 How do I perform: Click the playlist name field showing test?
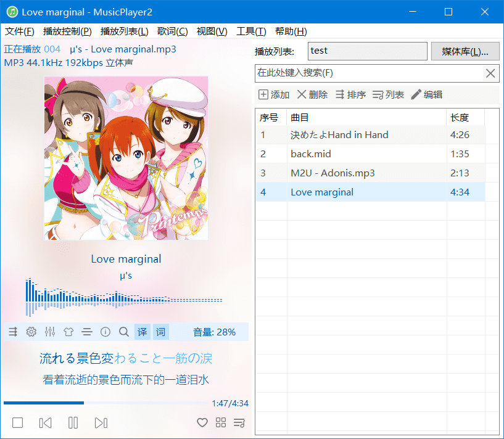pyautogui.click(x=368, y=51)
